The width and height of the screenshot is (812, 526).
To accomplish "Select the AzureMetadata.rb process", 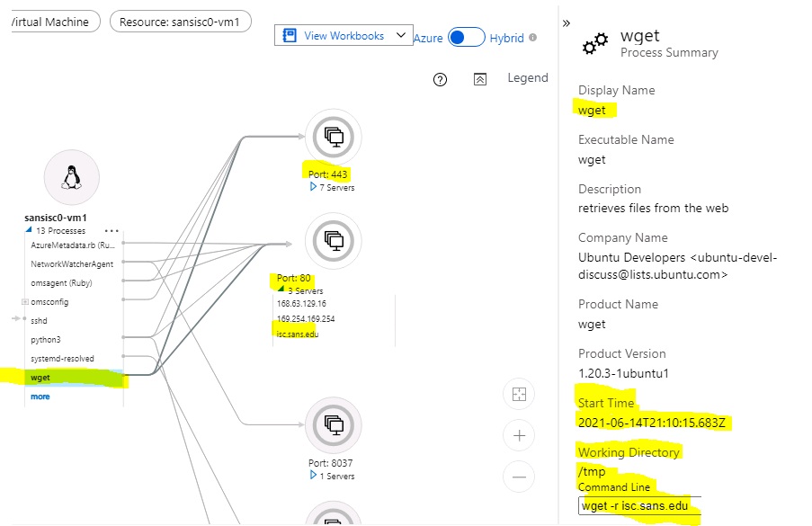I will pyautogui.click(x=73, y=245).
